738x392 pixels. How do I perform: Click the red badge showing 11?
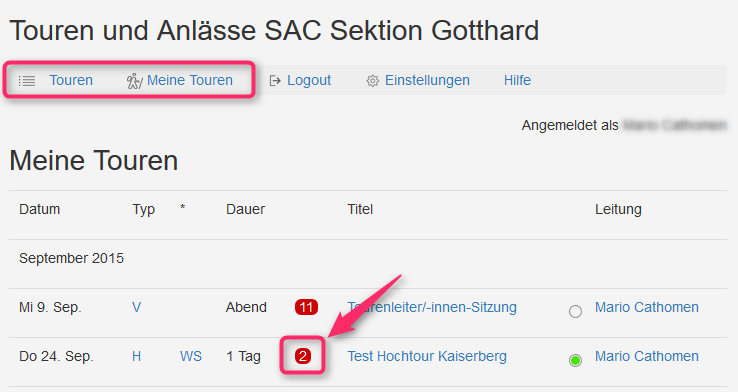pos(306,307)
